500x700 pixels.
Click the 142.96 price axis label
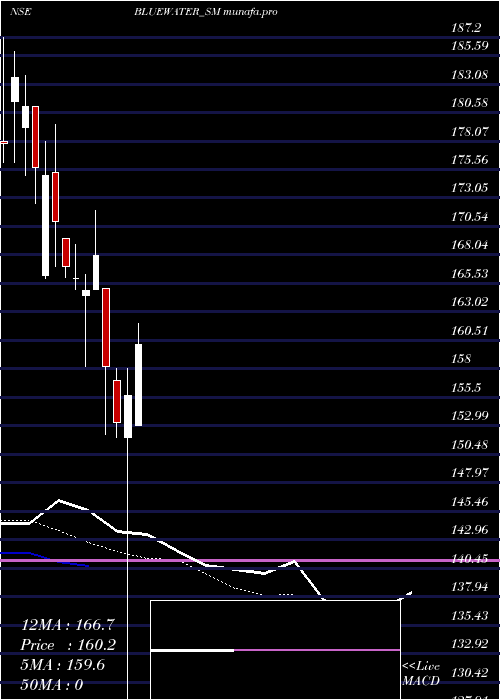click(470, 529)
